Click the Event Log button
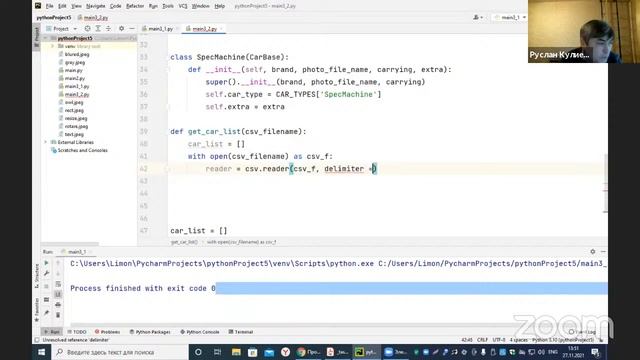Image resolution: width=640 pixels, height=360 pixels. [582, 332]
